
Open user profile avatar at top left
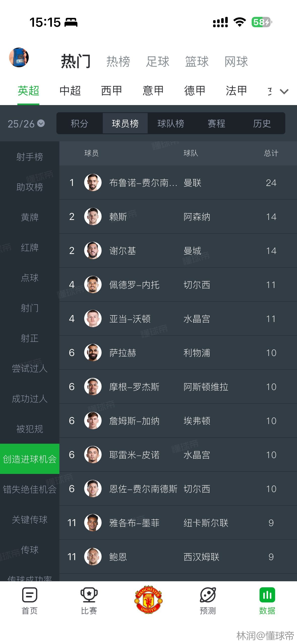pos(19,57)
